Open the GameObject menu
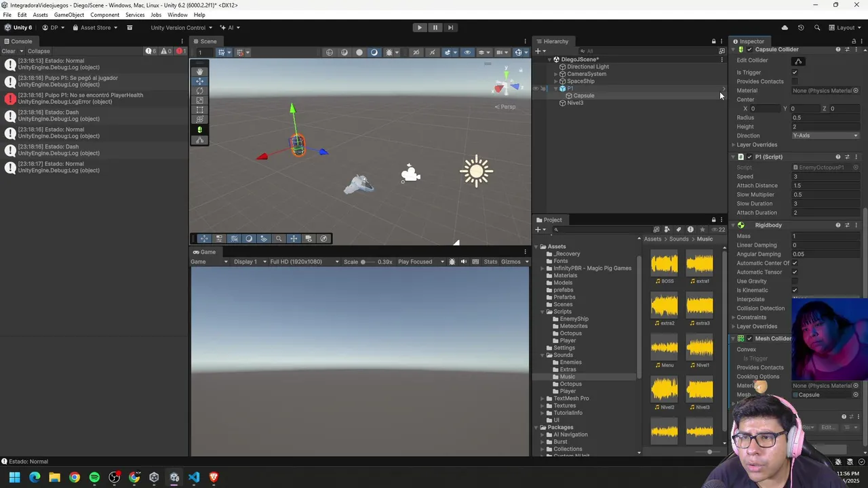Screen dimensions: 868x488 tap(69, 15)
